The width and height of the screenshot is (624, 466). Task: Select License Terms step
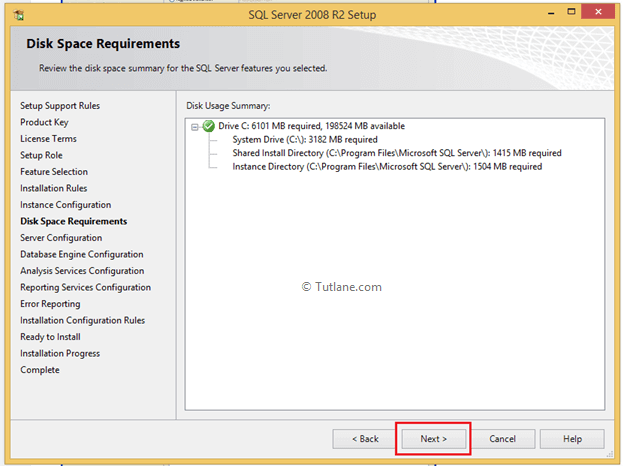[49, 139]
